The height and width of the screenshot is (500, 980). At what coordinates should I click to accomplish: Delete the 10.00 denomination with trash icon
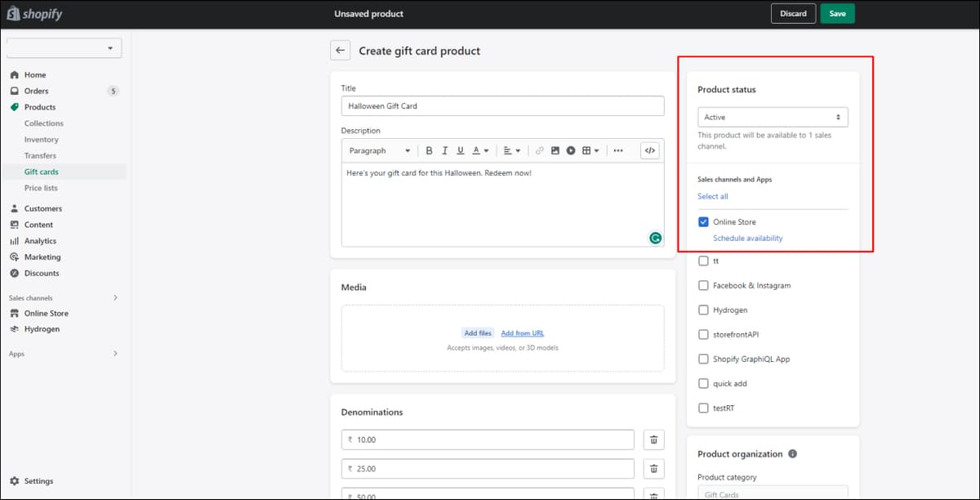coord(653,440)
